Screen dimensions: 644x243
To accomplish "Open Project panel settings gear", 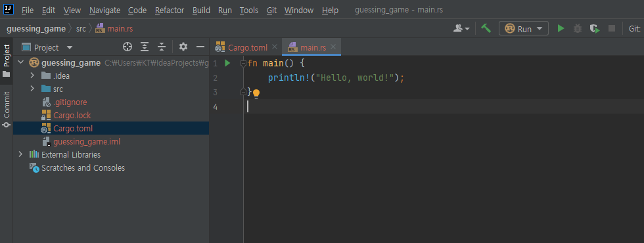I will coord(183,47).
